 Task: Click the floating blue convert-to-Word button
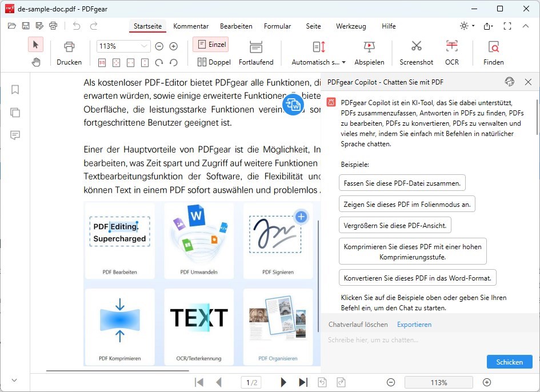click(293, 105)
